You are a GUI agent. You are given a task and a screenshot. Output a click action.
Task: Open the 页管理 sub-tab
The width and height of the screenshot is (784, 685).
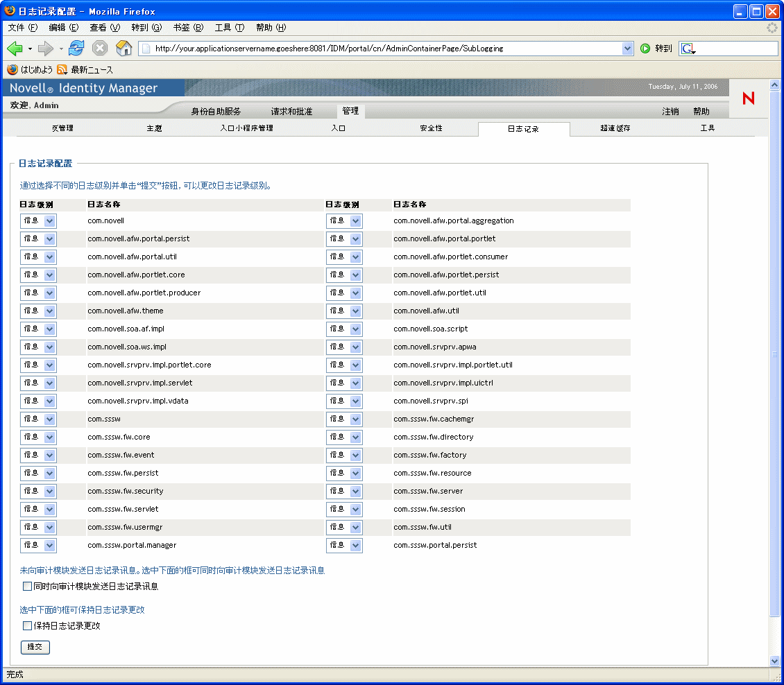tap(62, 128)
